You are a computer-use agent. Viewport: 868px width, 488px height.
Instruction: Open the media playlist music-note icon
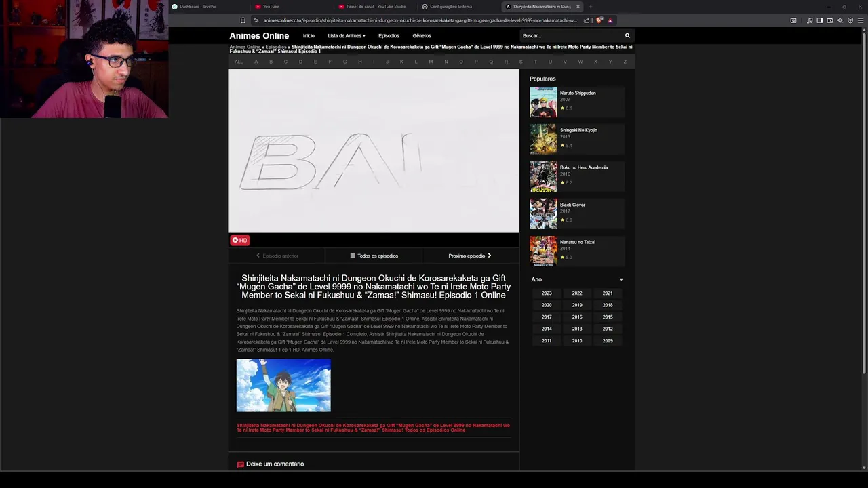click(x=810, y=20)
